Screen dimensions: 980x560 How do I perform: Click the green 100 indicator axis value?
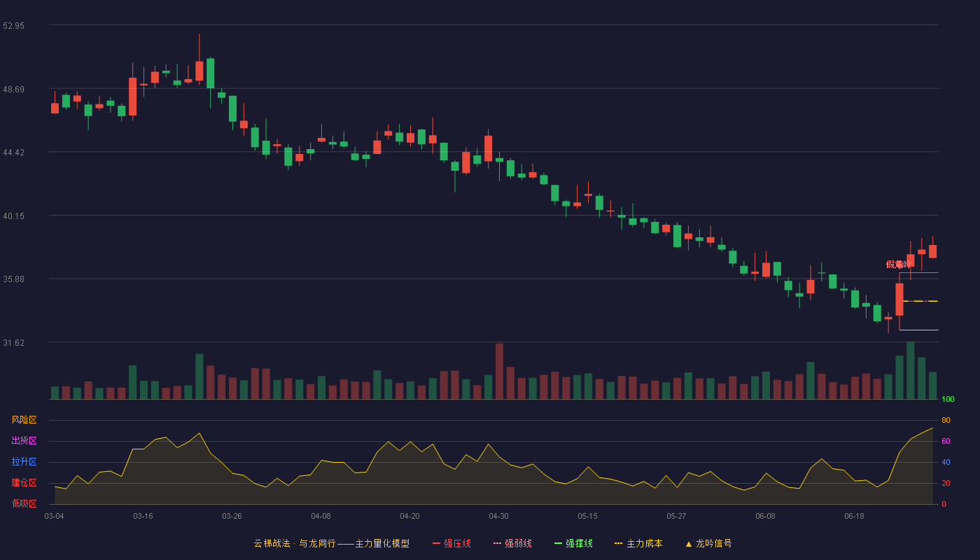click(948, 400)
